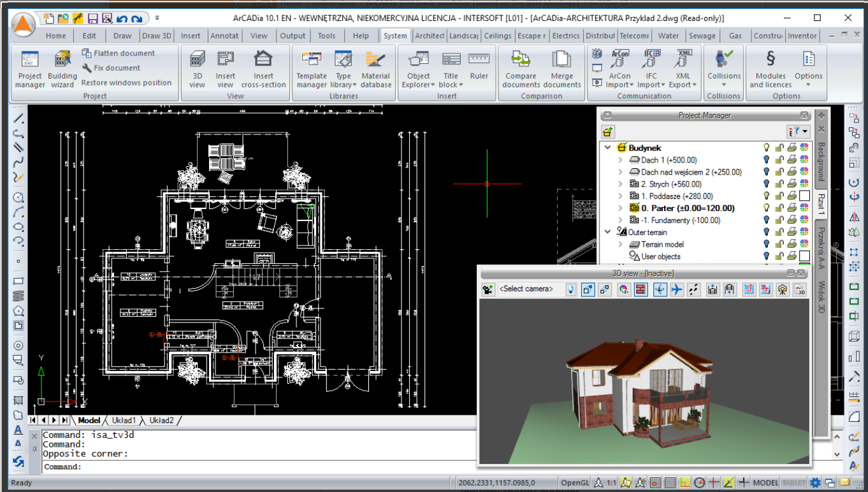The image size is (868, 492).
Task: Add new building icon in Project Manager
Action: click(608, 131)
